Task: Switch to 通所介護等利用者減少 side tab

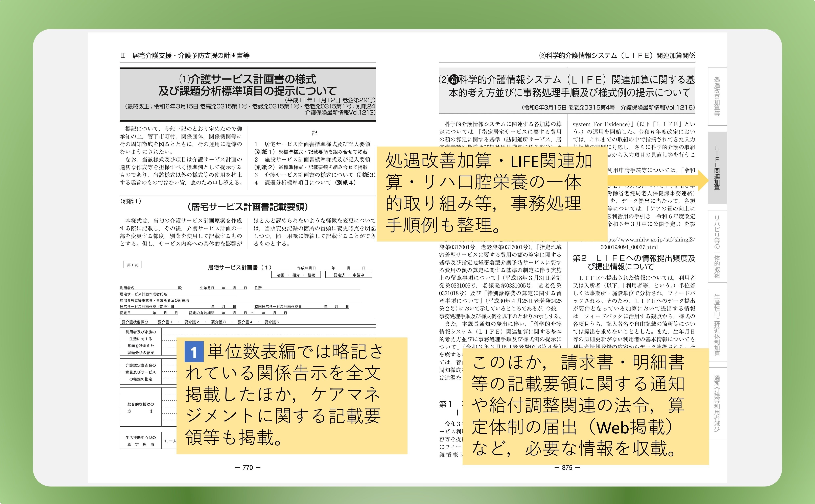Action: 717,403
